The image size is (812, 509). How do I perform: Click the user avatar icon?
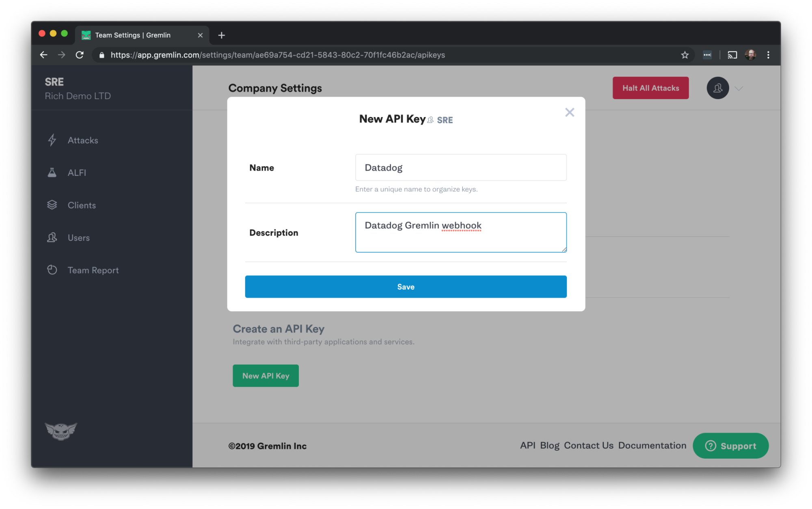[717, 88]
